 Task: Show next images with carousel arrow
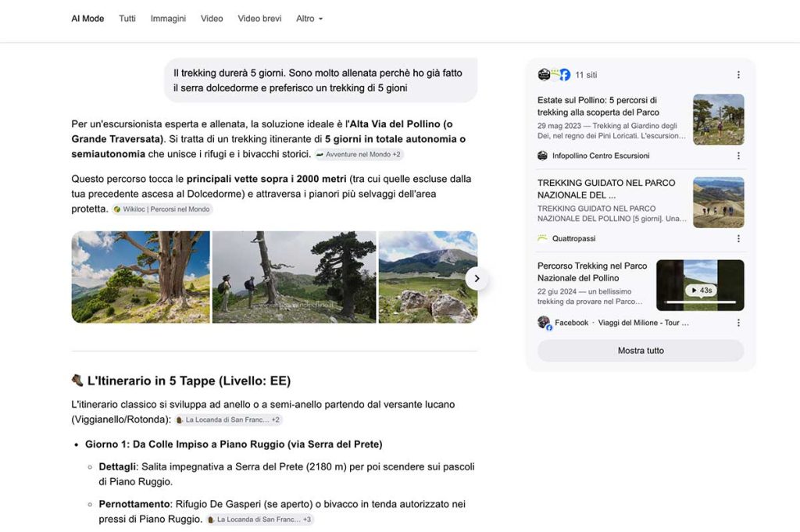(x=477, y=278)
